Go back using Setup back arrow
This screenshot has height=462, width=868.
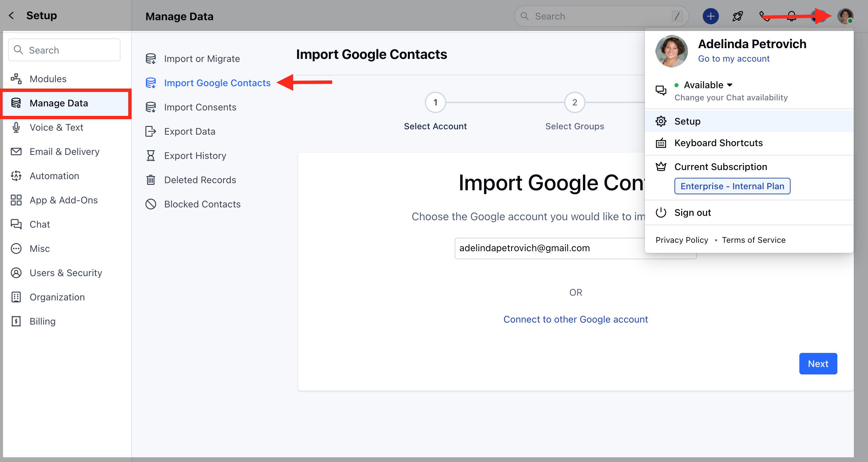point(11,15)
